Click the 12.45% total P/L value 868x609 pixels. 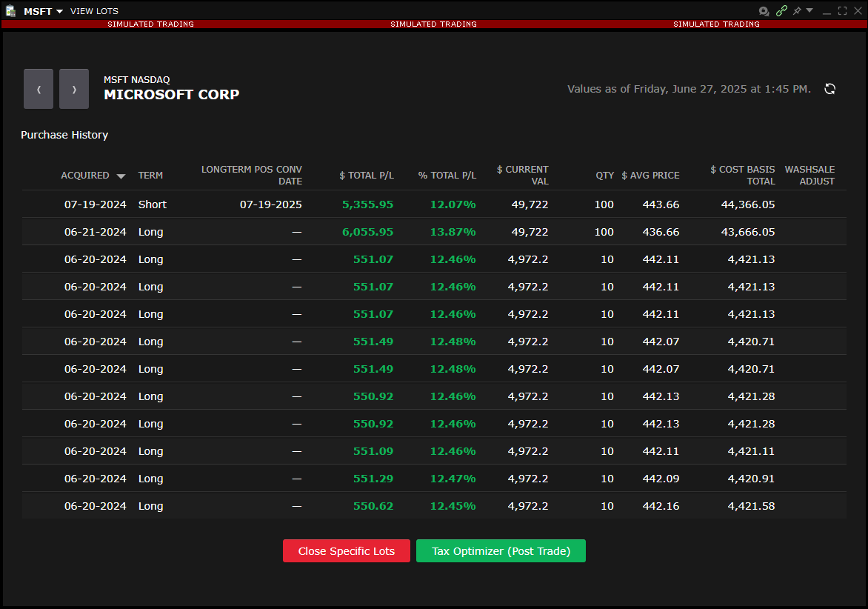click(453, 506)
